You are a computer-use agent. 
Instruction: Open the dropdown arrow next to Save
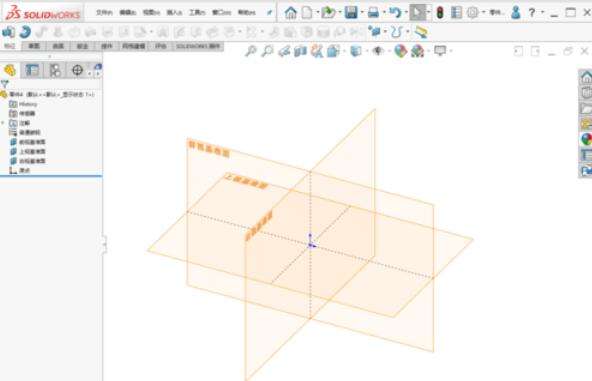(362, 12)
